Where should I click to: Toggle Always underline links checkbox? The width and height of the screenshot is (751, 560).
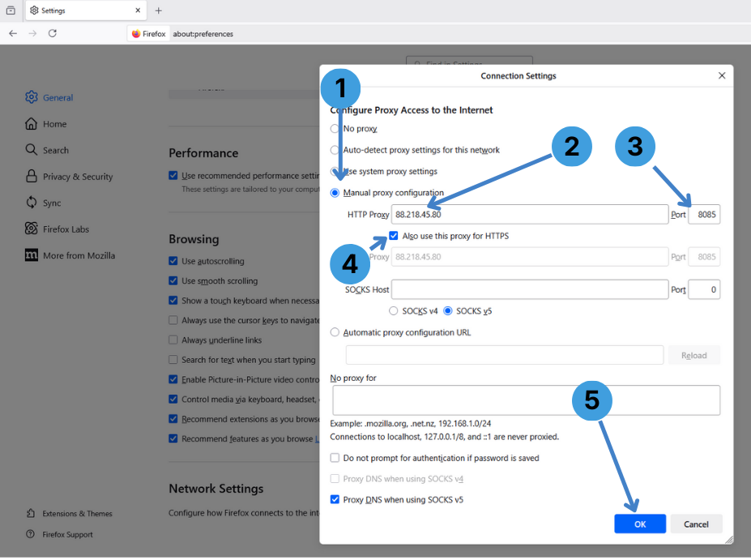tap(173, 340)
